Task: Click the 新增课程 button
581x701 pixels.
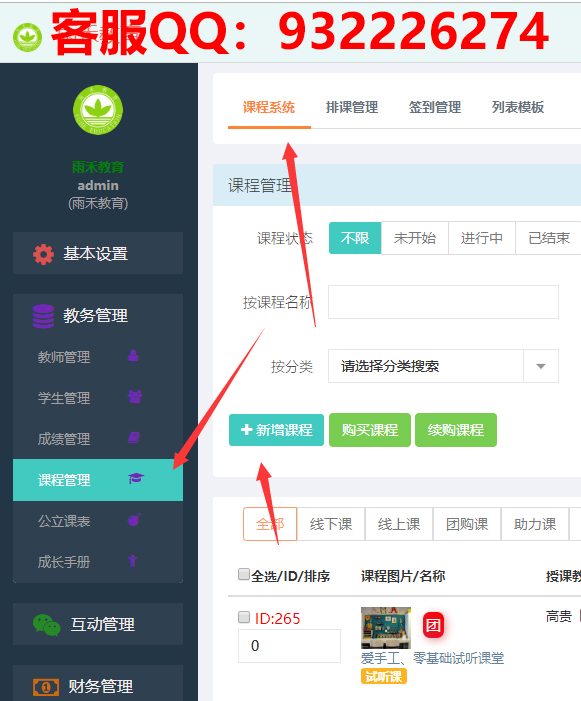Action: click(x=276, y=430)
